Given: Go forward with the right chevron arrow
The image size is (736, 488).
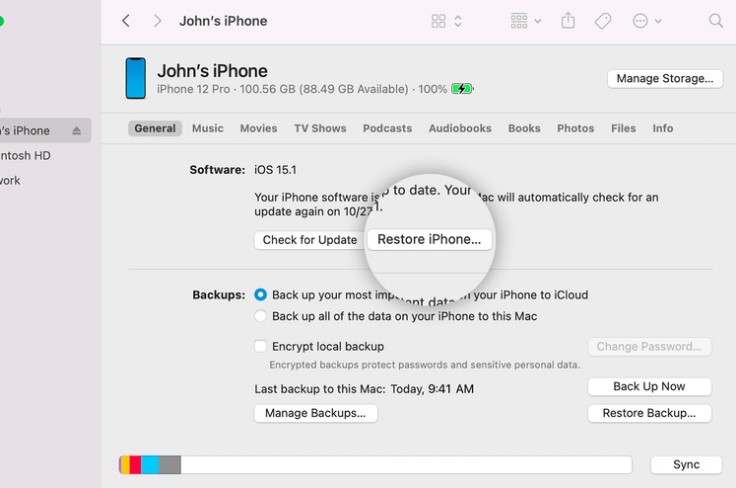Looking at the screenshot, I should (157, 21).
